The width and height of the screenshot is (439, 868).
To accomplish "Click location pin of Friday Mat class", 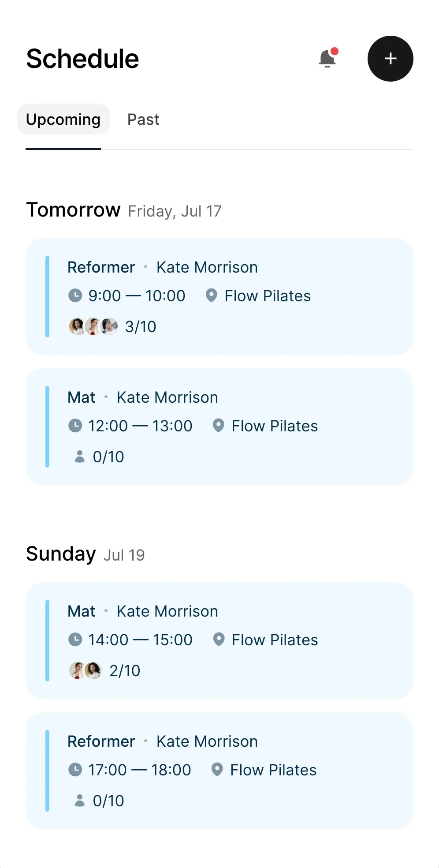I will point(219,426).
